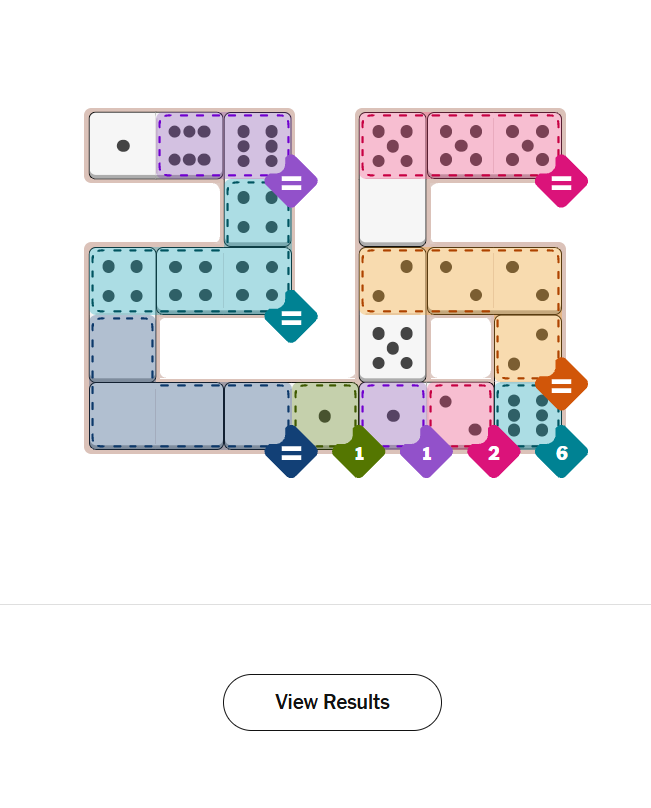Viewport: 651px width, 808px height.
Task: Select the blank white tile under pink tiles
Action: (393, 212)
